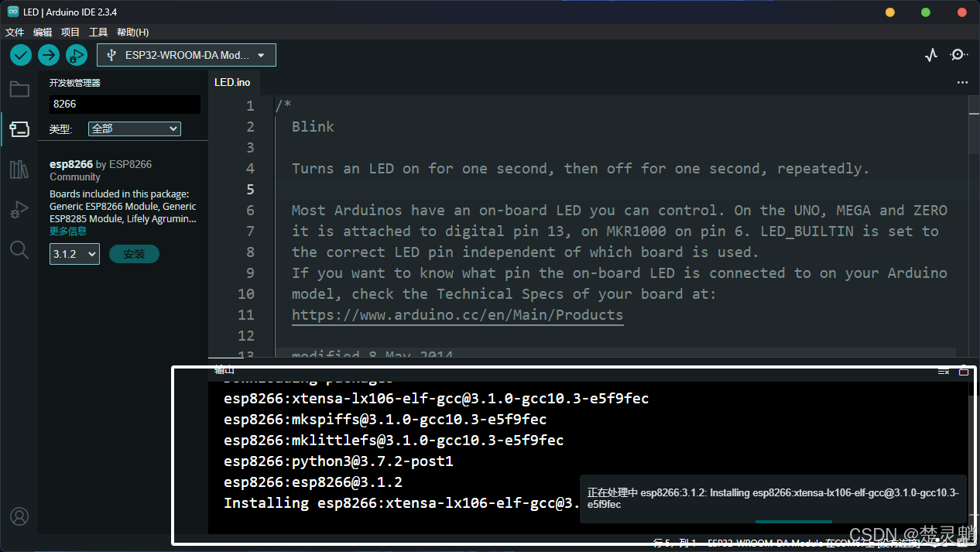The image size is (980, 552).
Task: Open the Library Manager sidebar icon
Action: [19, 170]
